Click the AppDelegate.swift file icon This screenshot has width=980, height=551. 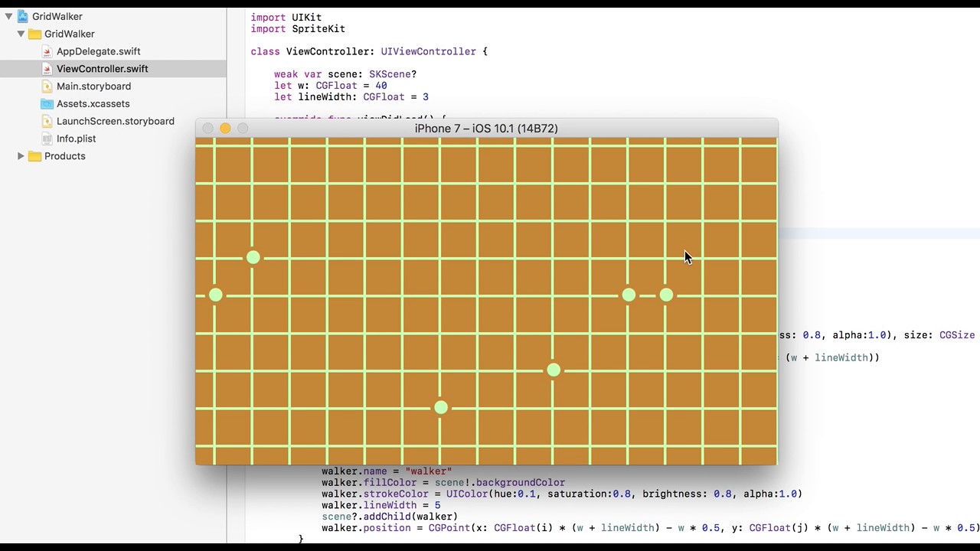pyautogui.click(x=47, y=51)
